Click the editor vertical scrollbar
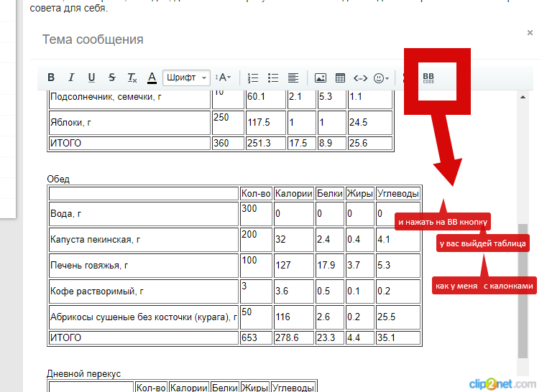 pyautogui.click(x=523, y=287)
